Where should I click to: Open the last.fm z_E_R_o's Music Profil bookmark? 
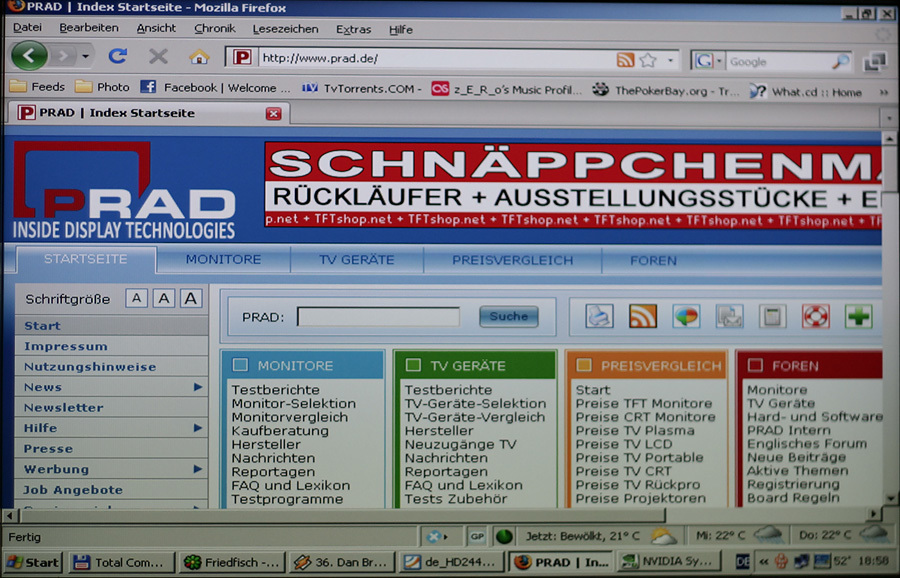click(x=507, y=90)
